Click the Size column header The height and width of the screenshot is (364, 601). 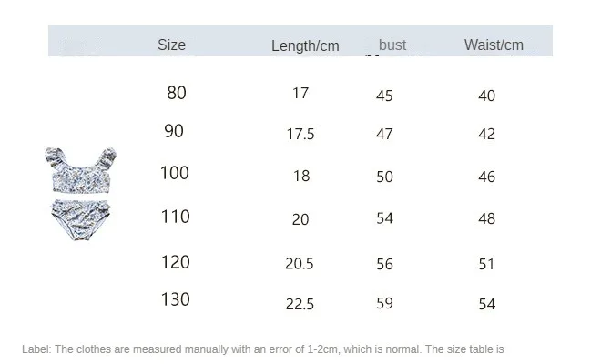[x=171, y=45]
